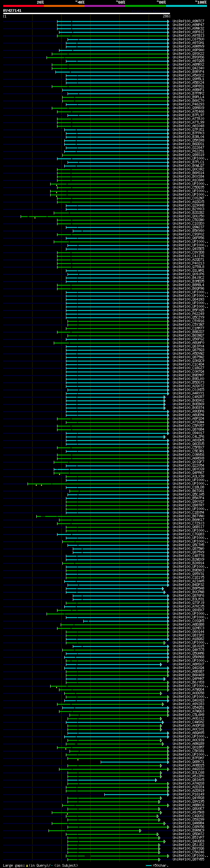Click the cyan ~100% identity legend segment

click(x=186, y=6)
